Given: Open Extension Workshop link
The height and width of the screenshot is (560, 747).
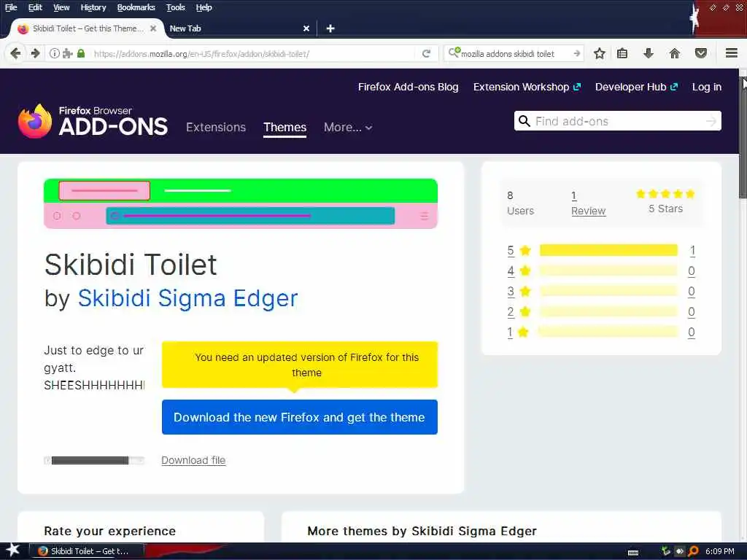Looking at the screenshot, I should [x=527, y=87].
